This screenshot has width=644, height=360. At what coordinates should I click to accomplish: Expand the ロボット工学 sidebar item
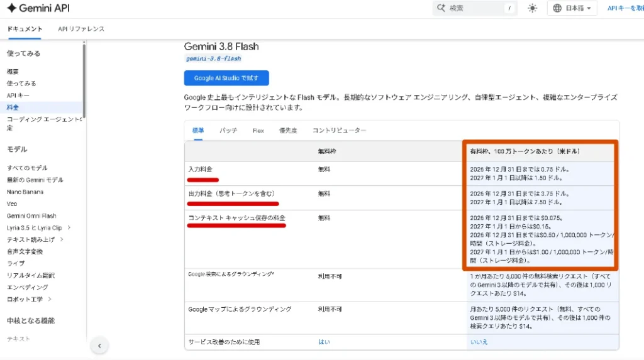click(50, 299)
